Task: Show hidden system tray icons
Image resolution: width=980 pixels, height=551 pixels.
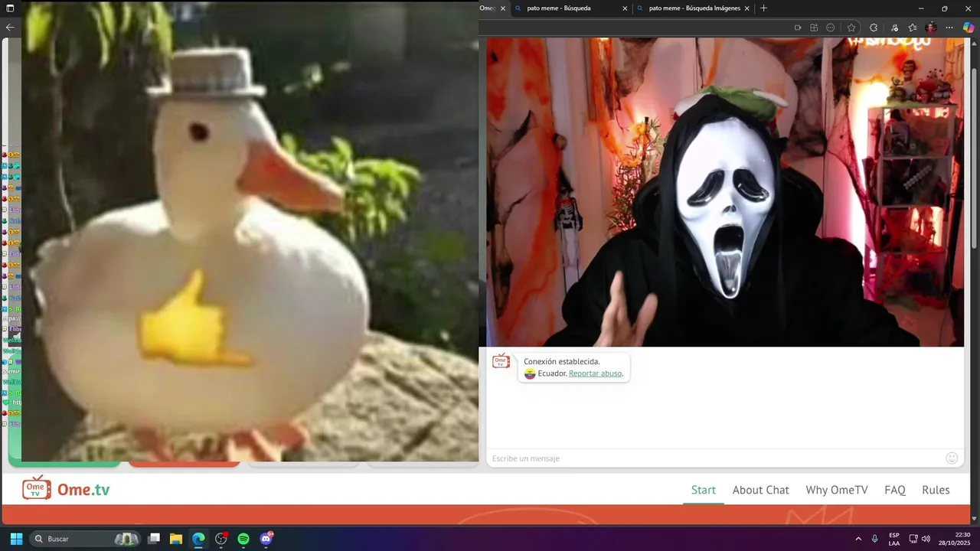Action: tap(858, 539)
